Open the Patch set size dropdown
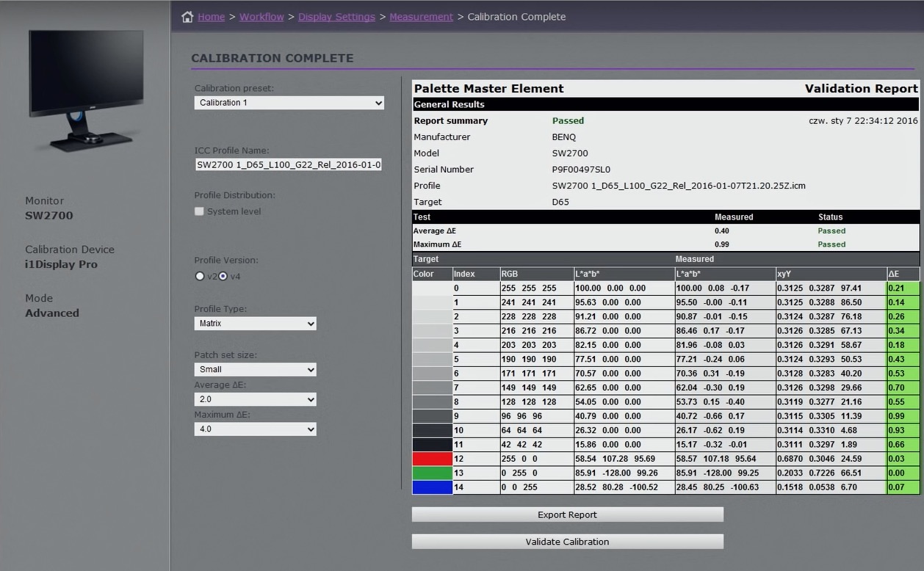This screenshot has height=571, width=924. tap(255, 369)
